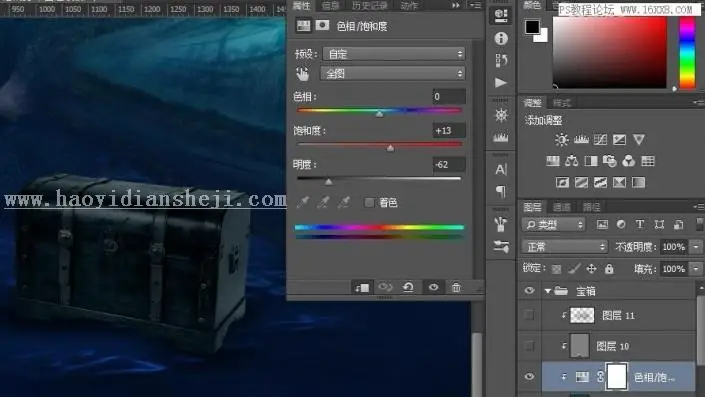Open the opacity slider dropdown arrow
This screenshot has height=397, width=705.
(x=696, y=246)
